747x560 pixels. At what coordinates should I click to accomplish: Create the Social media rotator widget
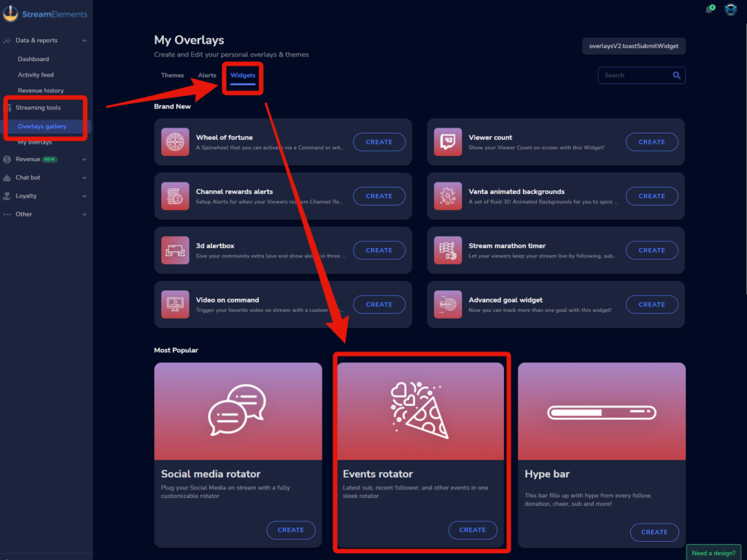click(x=290, y=530)
